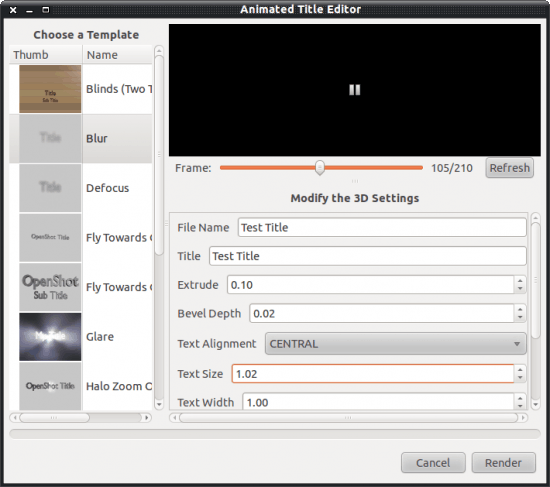Image resolution: width=550 pixels, height=487 pixels.
Task: Choose the OpenShot Sub Title thumbnail template
Action: point(50,287)
